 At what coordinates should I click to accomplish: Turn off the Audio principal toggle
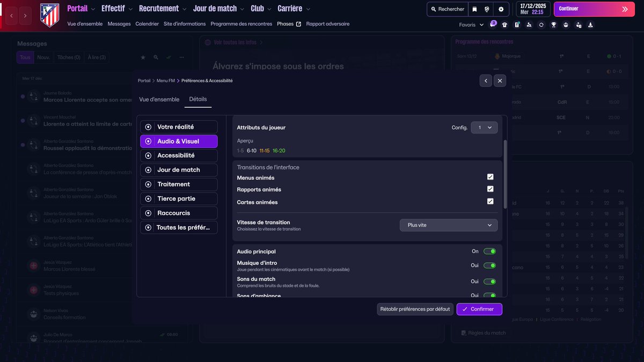click(489, 251)
